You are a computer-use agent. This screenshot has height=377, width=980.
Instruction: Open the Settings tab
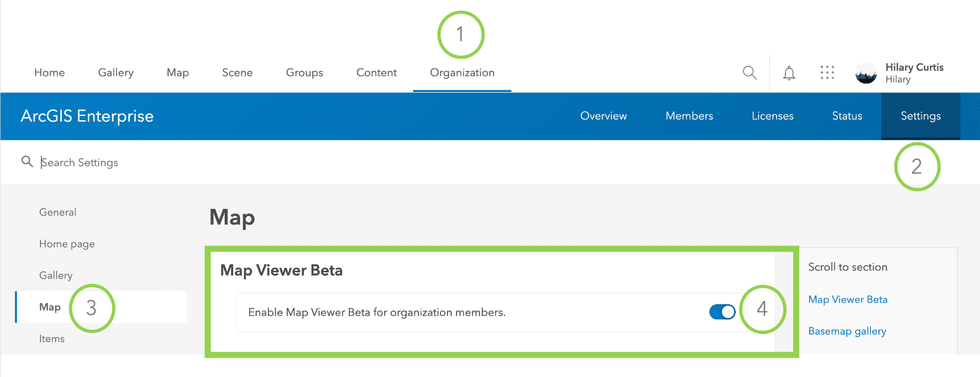tap(921, 116)
